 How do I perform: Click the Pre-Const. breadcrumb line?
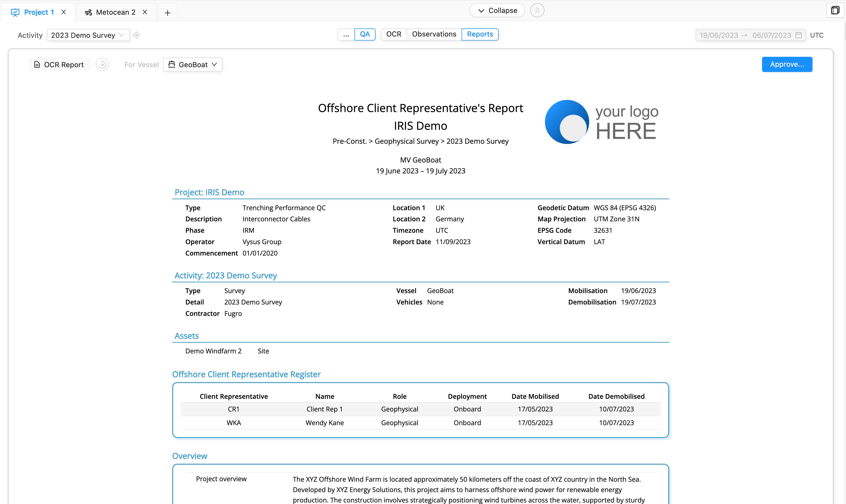[420, 141]
